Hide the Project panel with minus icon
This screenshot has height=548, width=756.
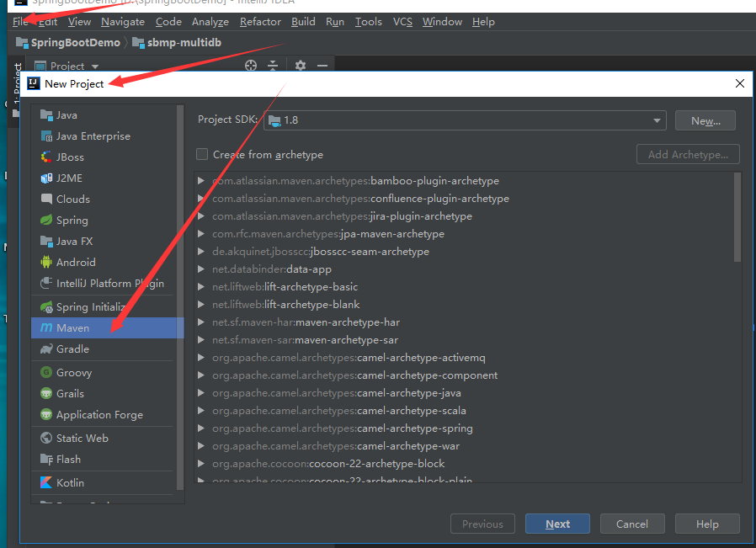click(322, 66)
